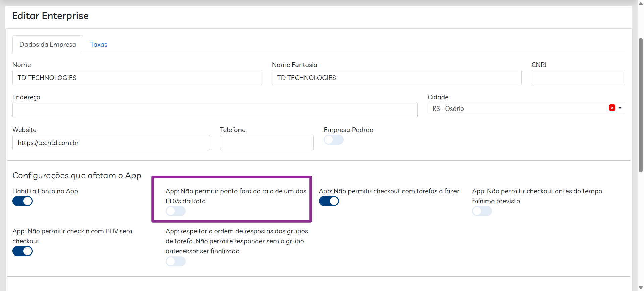Image resolution: width=644 pixels, height=291 pixels.
Task: Click the Nome Fantasia input field
Action: point(396,78)
